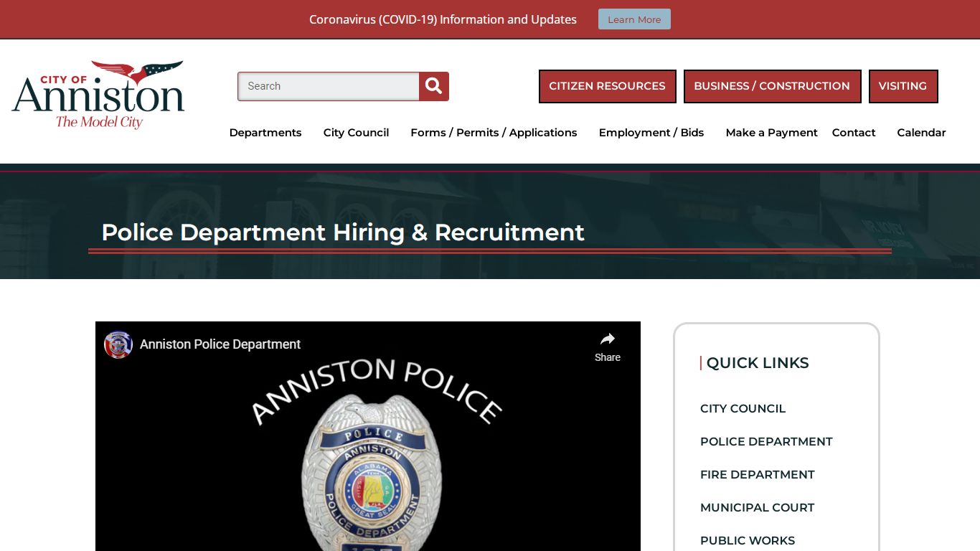Click the video Share arrow icon
This screenshot has width=980, height=551.
(608, 339)
